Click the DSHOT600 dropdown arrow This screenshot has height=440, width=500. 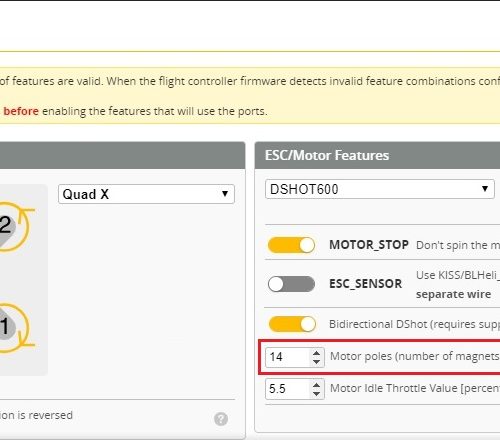pyautogui.click(x=485, y=189)
